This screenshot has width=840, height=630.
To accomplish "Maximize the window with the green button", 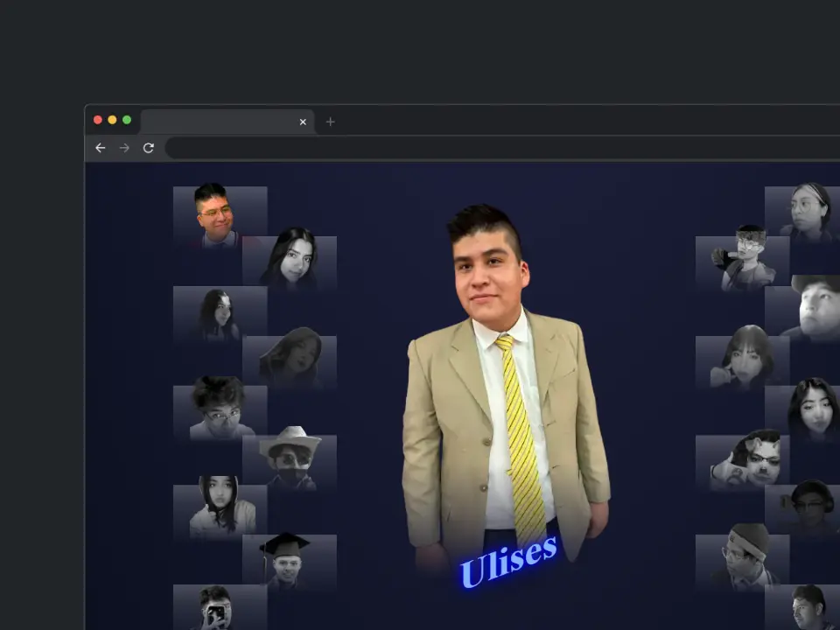I will [127, 120].
